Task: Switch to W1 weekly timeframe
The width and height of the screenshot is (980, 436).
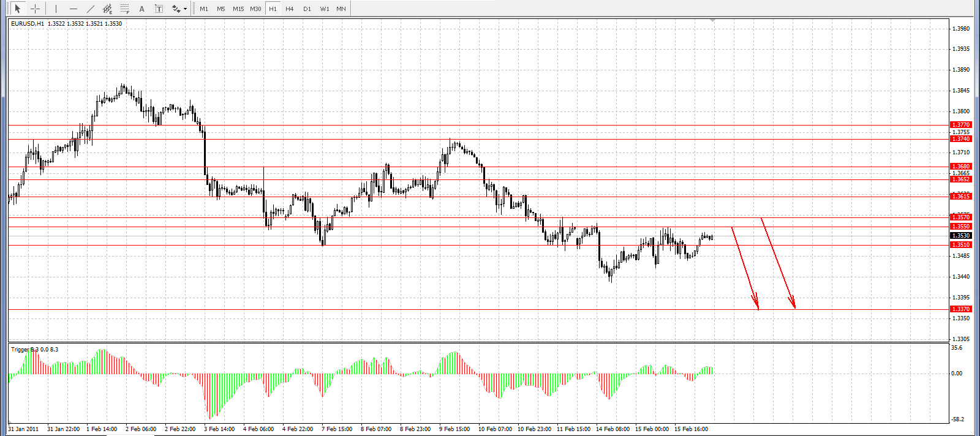Action: pyautogui.click(x=324, y=9)
